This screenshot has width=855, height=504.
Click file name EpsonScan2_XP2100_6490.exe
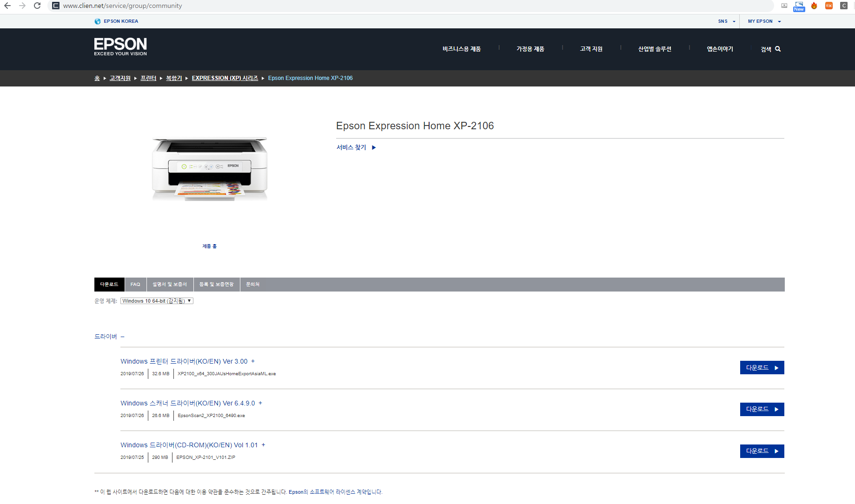pyautogui.click(x=212, y=416)
